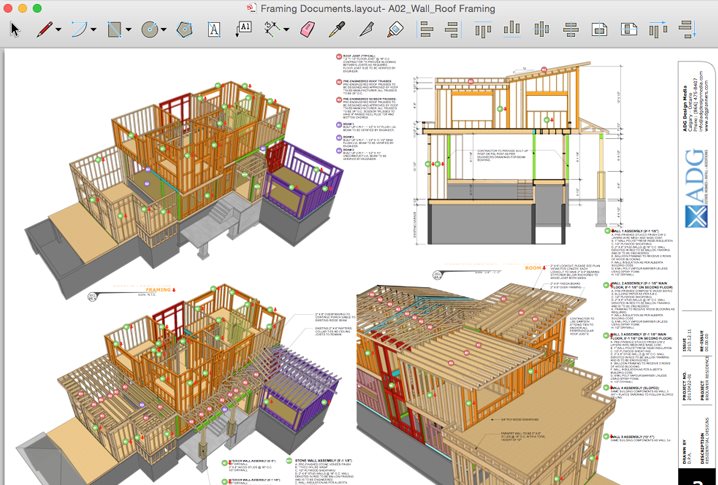Select the Label tool with A1 callout

(x=243, y=29)
